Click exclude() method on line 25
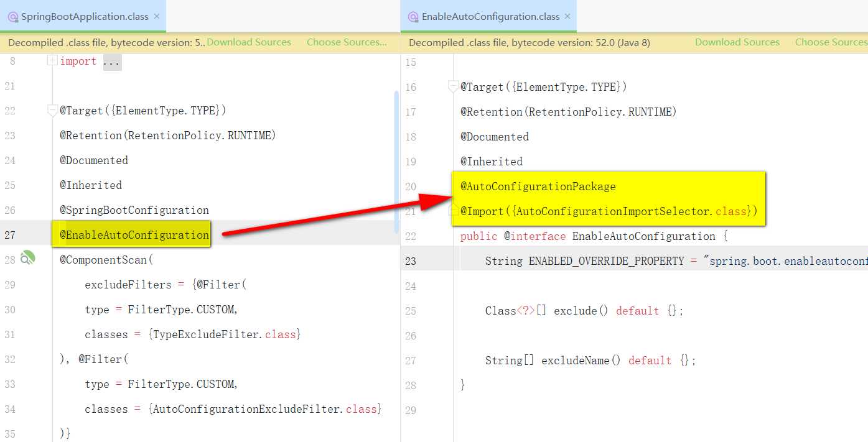The width and height of the screenshot is (868, 442). tap(581, 311)
